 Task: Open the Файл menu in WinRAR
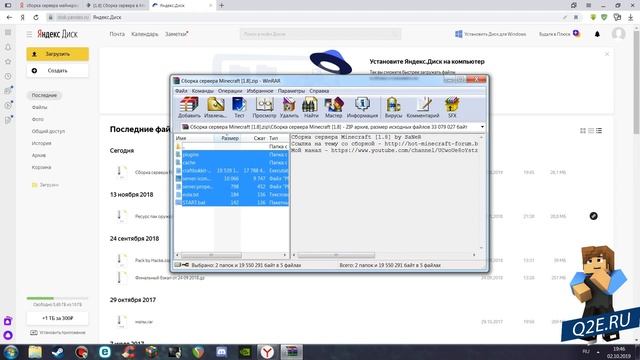coord(181,91)
